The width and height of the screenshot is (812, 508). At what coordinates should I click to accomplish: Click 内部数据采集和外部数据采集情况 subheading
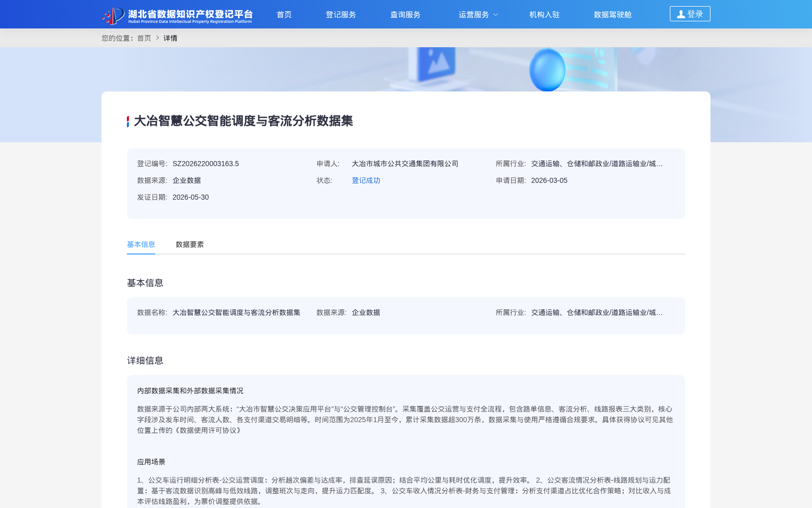tap(190, 391)
